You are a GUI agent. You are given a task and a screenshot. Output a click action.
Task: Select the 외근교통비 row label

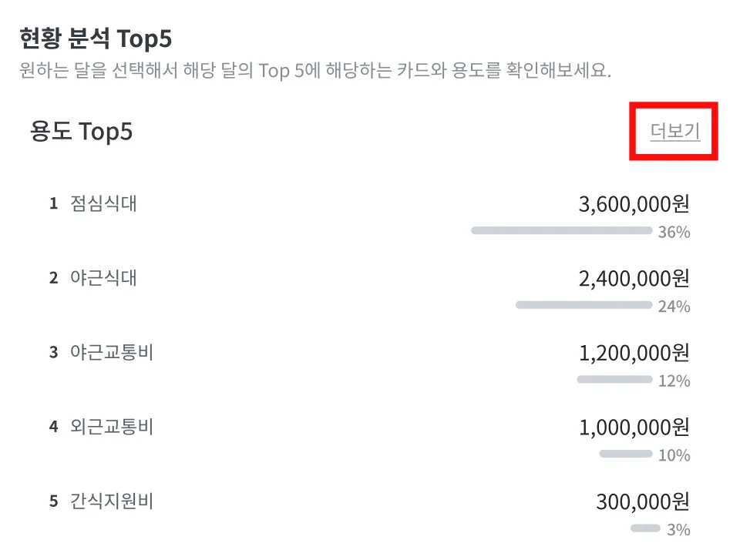[112, 427]
